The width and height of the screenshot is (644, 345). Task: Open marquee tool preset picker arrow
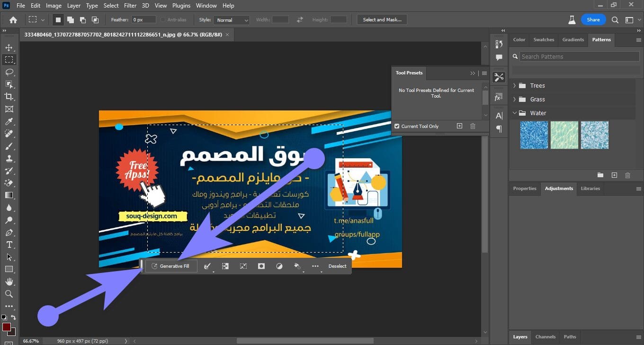pos(43,20)
